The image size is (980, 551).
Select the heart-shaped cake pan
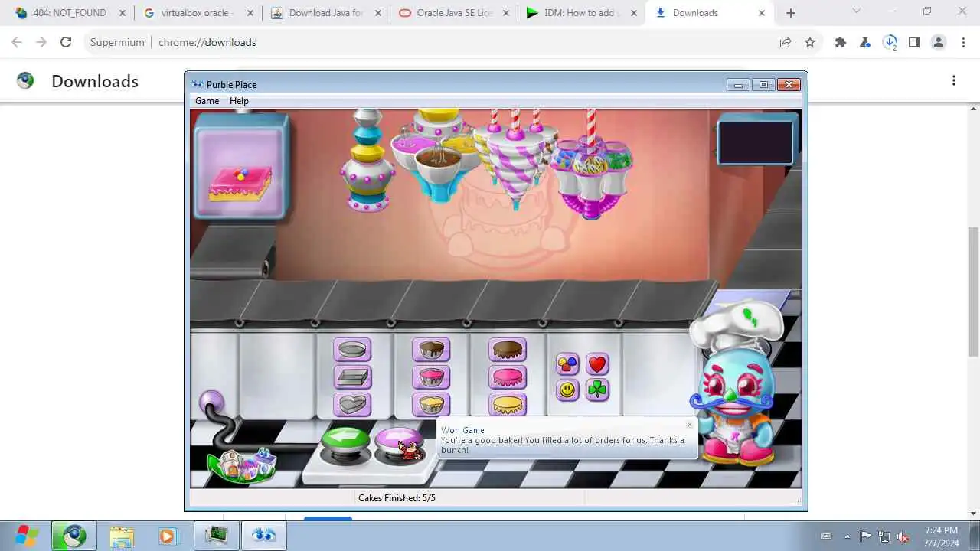(x=352, y=404)
